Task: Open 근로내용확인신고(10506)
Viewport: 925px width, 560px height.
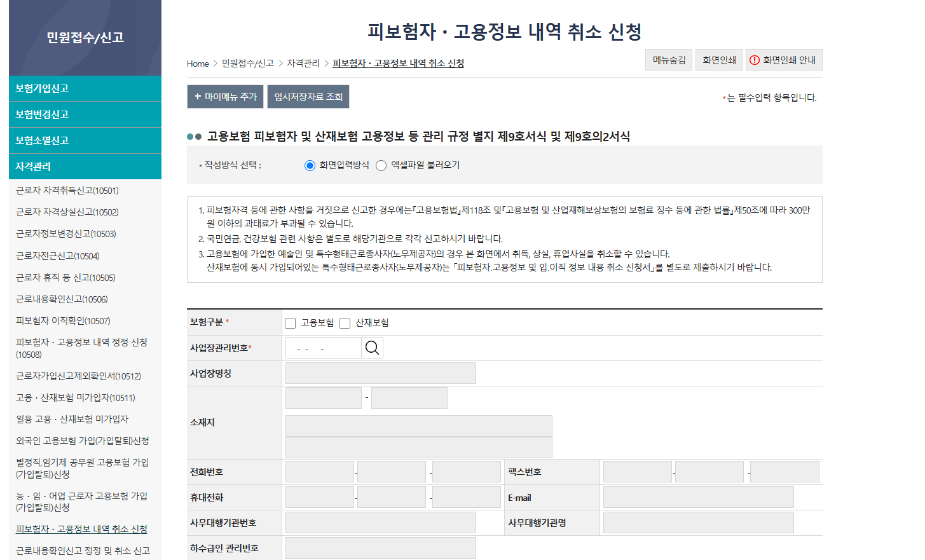Action: (x=62, y=299)
